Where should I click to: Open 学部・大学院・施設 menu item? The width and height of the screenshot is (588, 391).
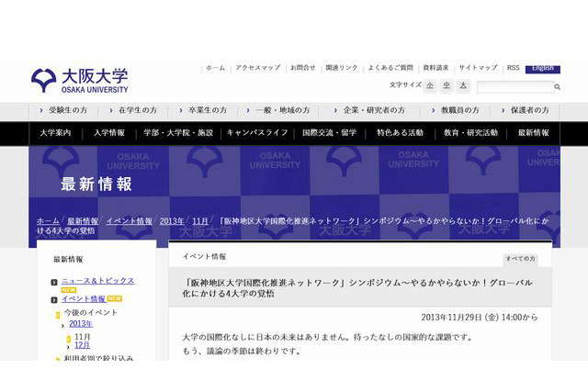(x=178, y=133)
